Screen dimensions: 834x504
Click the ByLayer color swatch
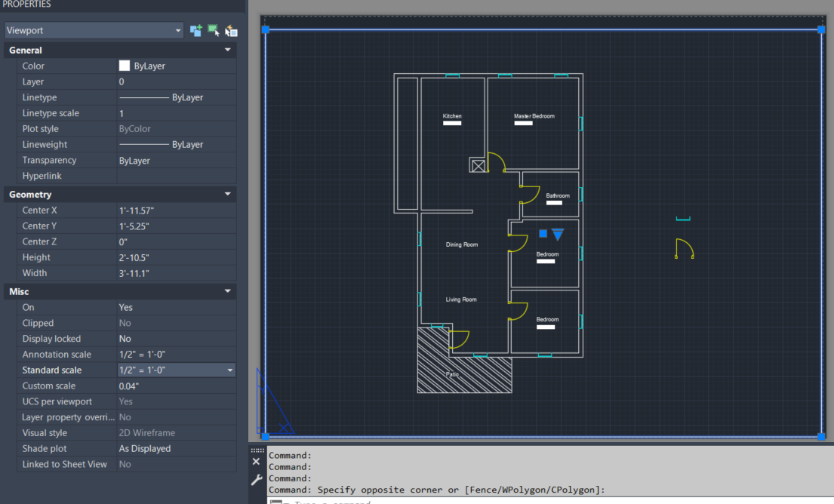pyautogui.click(x=124, y=65)
